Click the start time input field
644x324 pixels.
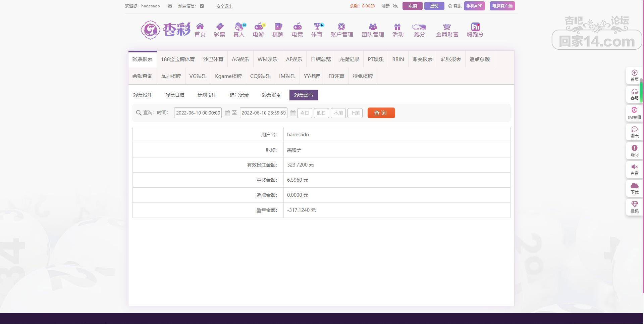[198, 113]
